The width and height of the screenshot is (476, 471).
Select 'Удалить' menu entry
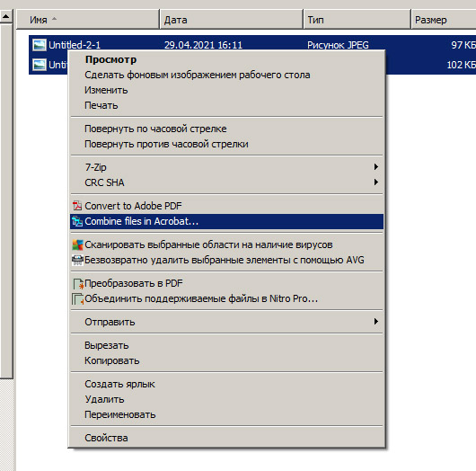click(226, 399)
